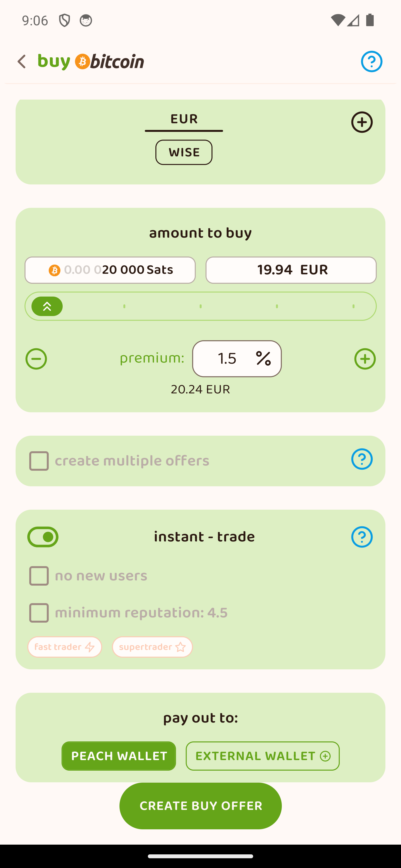
Task: Select the EUR currency tab
Action: click(184, 120)
